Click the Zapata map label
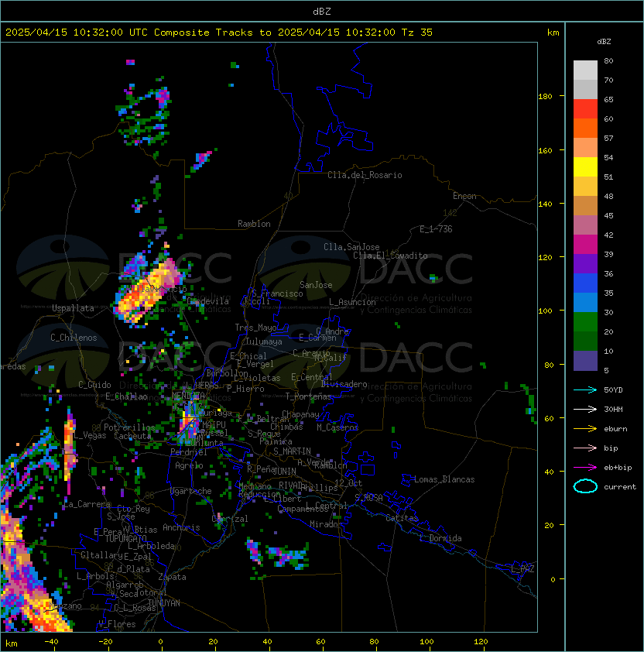 tap(172, 577)
